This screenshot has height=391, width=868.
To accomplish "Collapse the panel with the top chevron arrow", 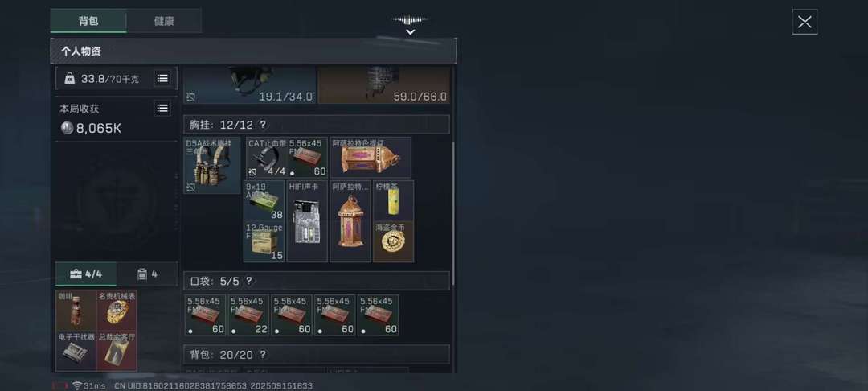I will point(410,32).
